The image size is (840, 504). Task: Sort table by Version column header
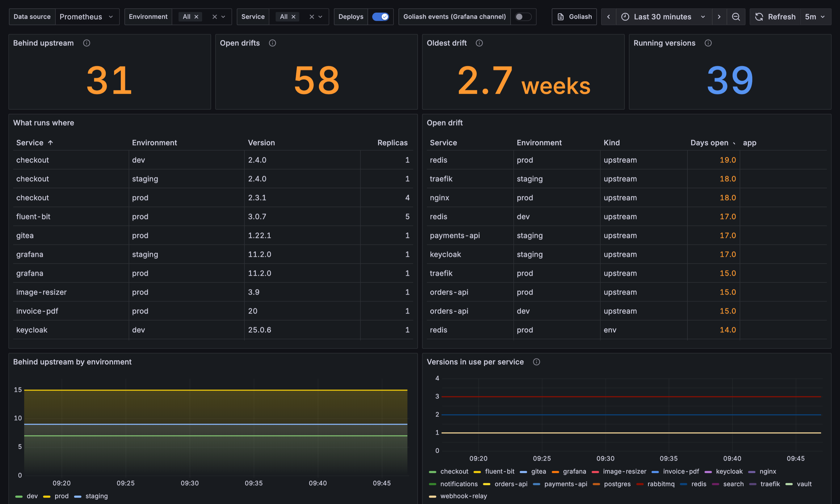pos(261,143)
